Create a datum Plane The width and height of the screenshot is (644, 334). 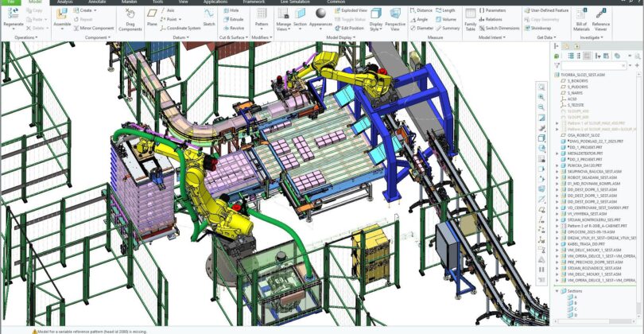(152, 16)
